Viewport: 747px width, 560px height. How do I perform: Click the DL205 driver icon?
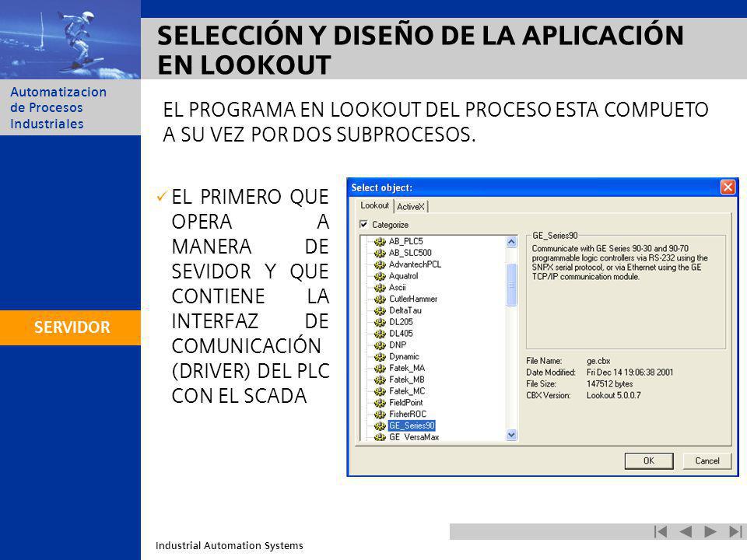[380, 322]
